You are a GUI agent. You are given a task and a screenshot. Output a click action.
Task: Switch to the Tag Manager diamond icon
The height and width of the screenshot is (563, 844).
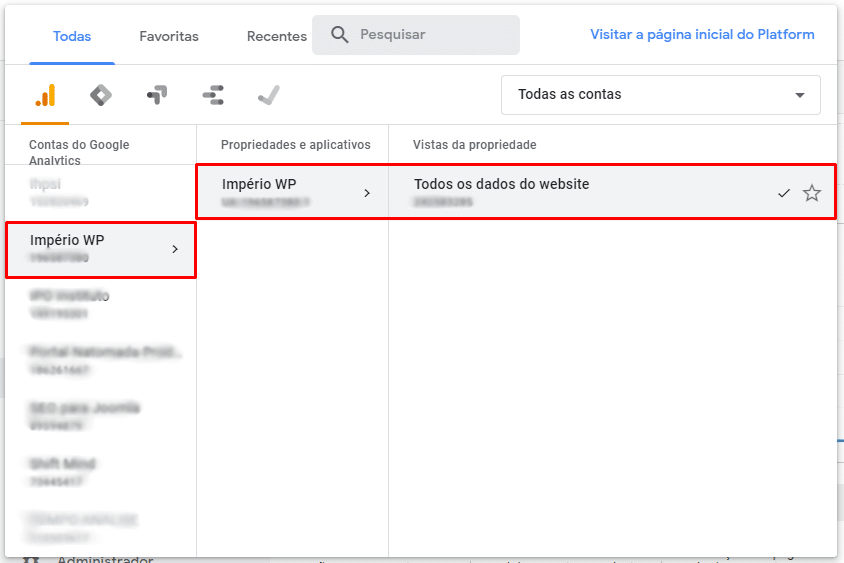tap(101, 95)
